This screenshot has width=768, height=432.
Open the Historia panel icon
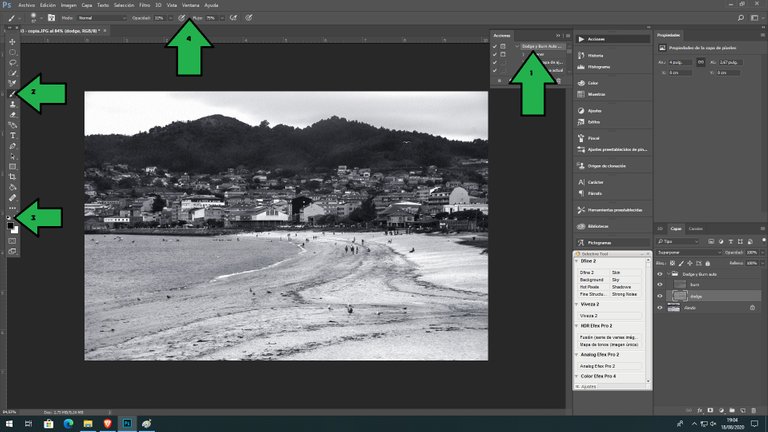[x=581, y=55]
